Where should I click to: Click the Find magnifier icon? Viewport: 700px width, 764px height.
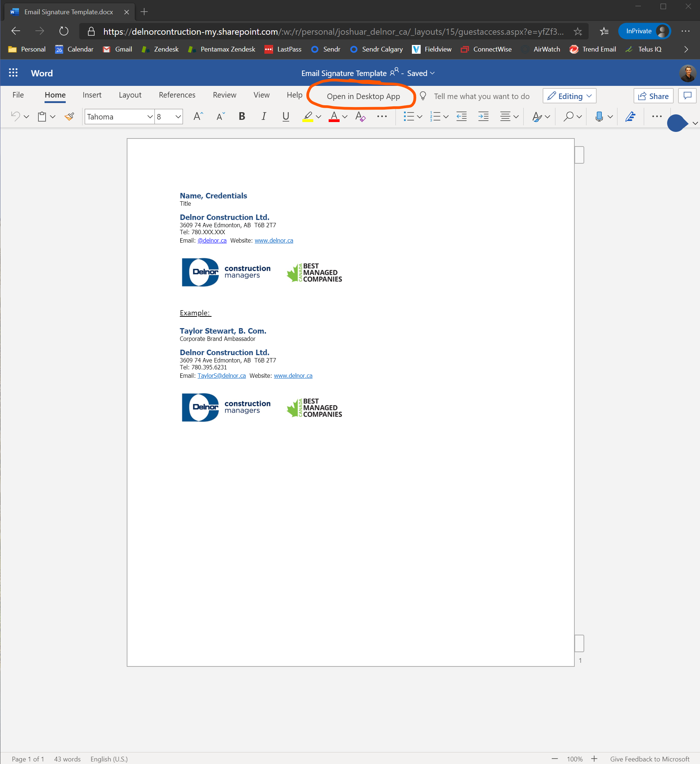(568, 116)
